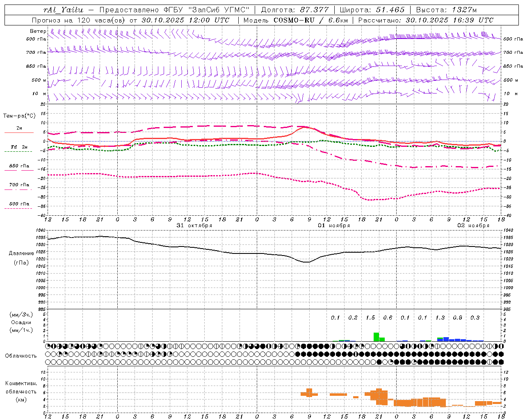The image size is (525, 420).
Task: Click the precipitation value "1.5"
Action: [370, 318]
